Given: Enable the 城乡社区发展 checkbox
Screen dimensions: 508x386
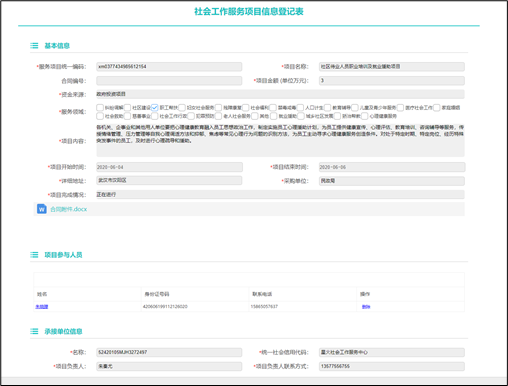Looking at the screenshot, I should pyautogui.click(x=301, y=116).
